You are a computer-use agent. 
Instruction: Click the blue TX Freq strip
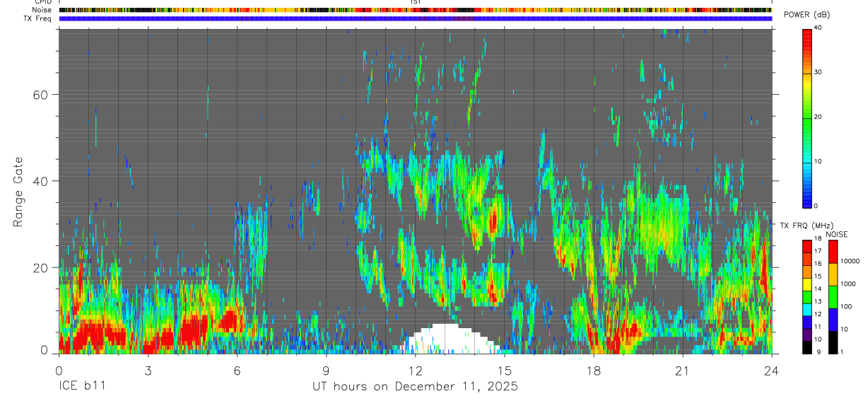click(415, 18)
